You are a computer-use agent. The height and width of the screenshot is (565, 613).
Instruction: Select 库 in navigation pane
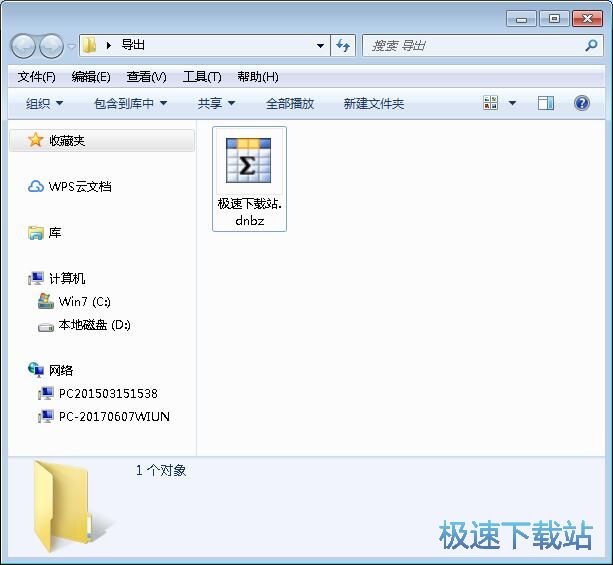55,233
